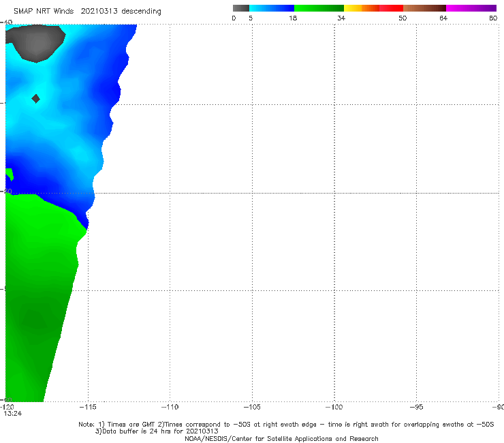Image resolution: width=504 pixels, height=443 pixels.
Task: Click the color scale label '50'
Action: click(403, 18)
